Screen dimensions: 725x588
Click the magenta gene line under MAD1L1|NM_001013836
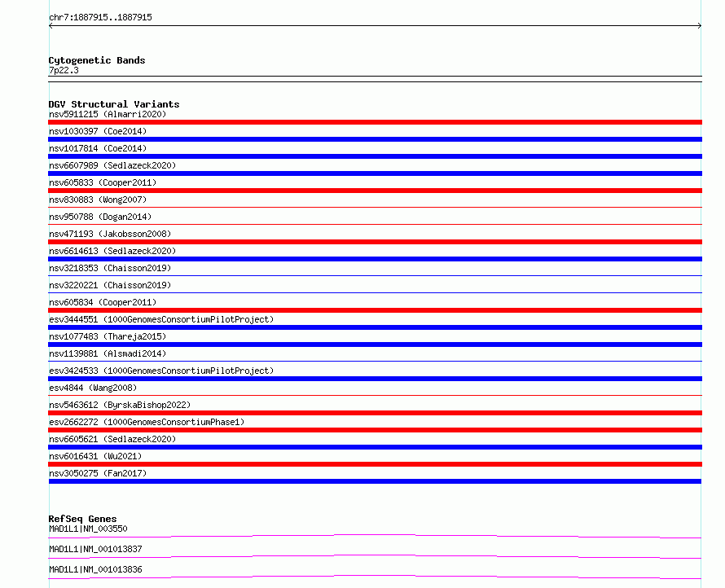click(x=375, y=577)
